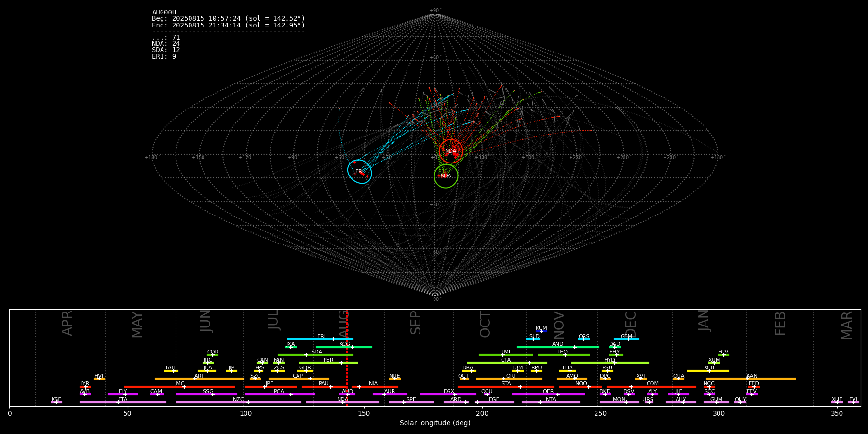Click the cyan ERI radiant circle on sky map
This screenshot has height=434, width=868.
click(360, 171)
